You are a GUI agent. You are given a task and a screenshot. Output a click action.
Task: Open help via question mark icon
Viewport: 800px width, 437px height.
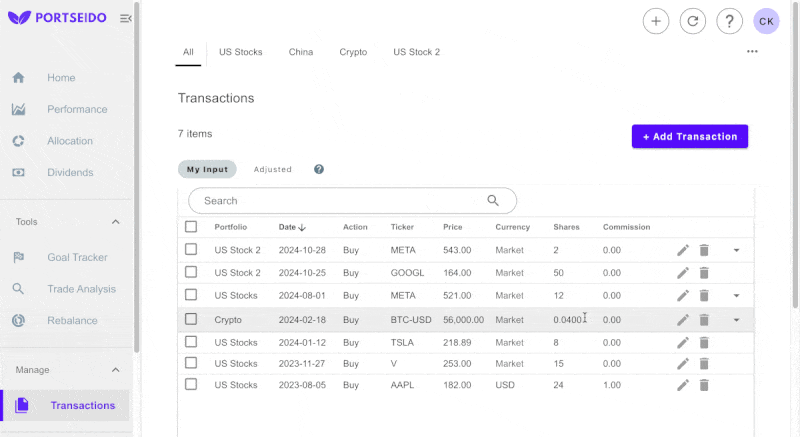730,21
